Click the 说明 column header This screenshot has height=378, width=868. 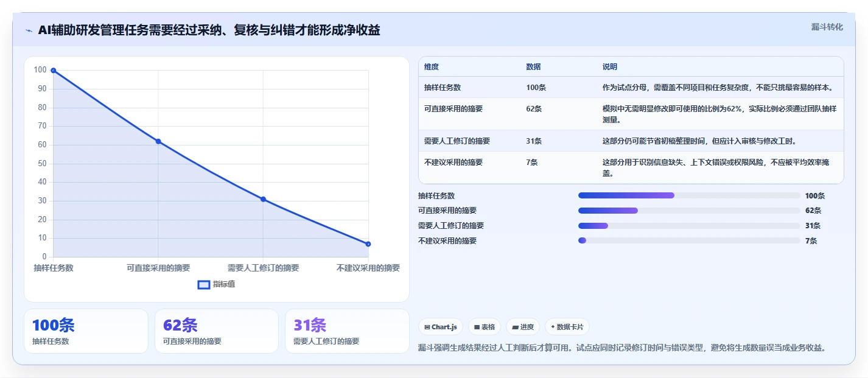pos(610,67)
